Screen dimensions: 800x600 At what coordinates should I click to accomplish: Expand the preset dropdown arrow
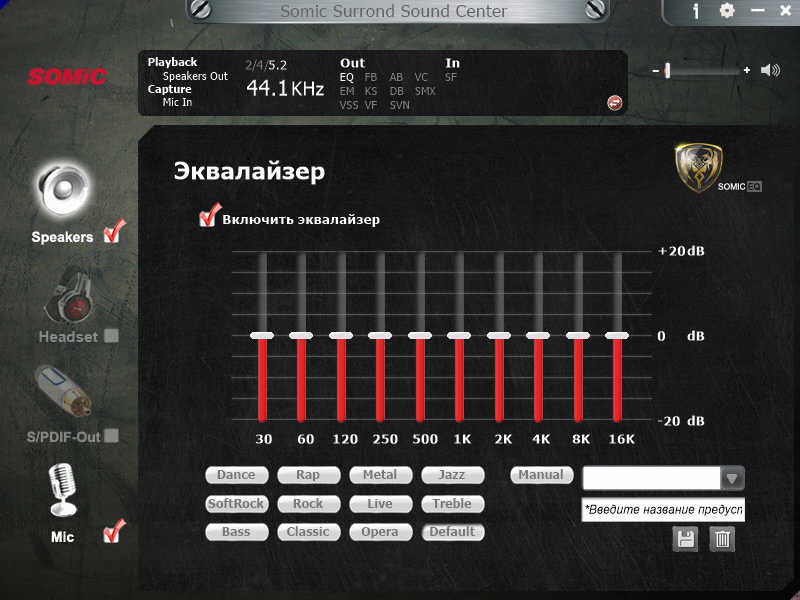click(x=732, y=479)
